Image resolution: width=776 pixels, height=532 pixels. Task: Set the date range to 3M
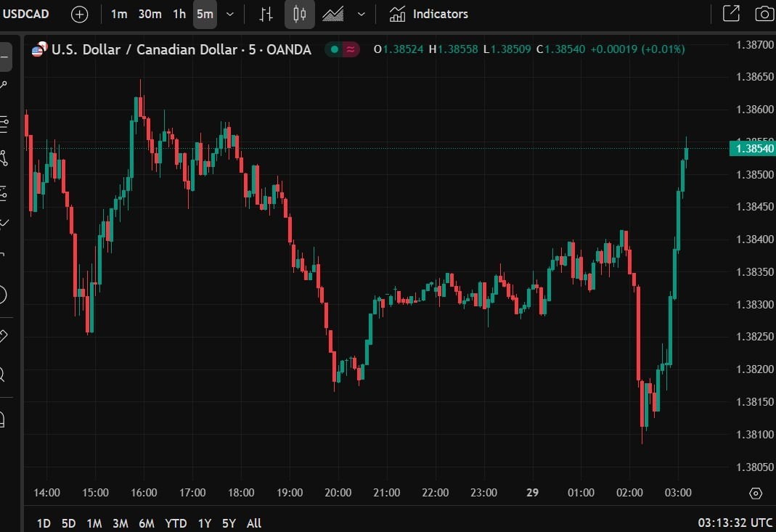pyautogui.click(x=121, y=523)
